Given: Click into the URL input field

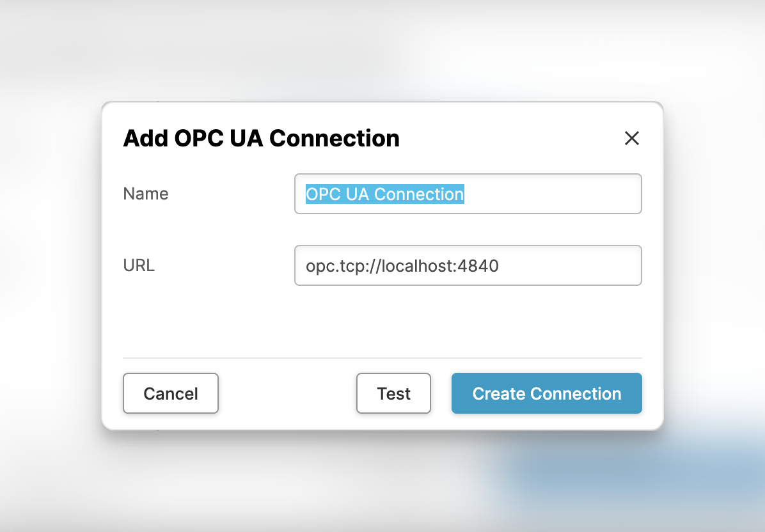Looking at the screenshot, I should coord(468,265).
